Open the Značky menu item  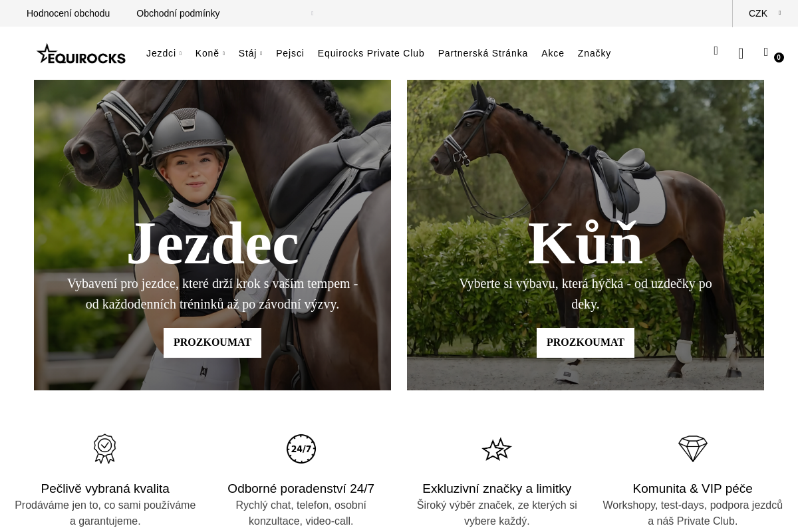pyautogui.click(x=595, y=53)
